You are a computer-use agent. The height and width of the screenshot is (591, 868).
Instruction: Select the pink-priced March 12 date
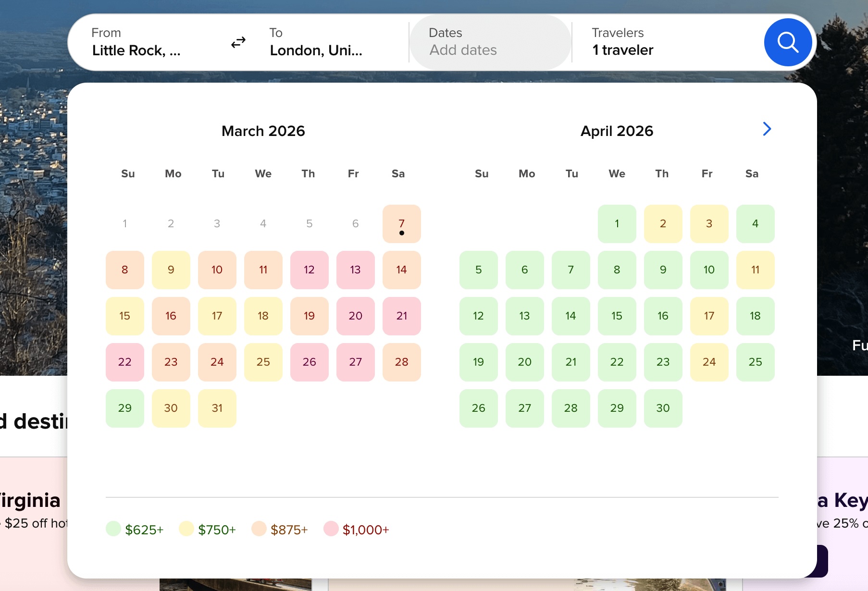(309, 270)
